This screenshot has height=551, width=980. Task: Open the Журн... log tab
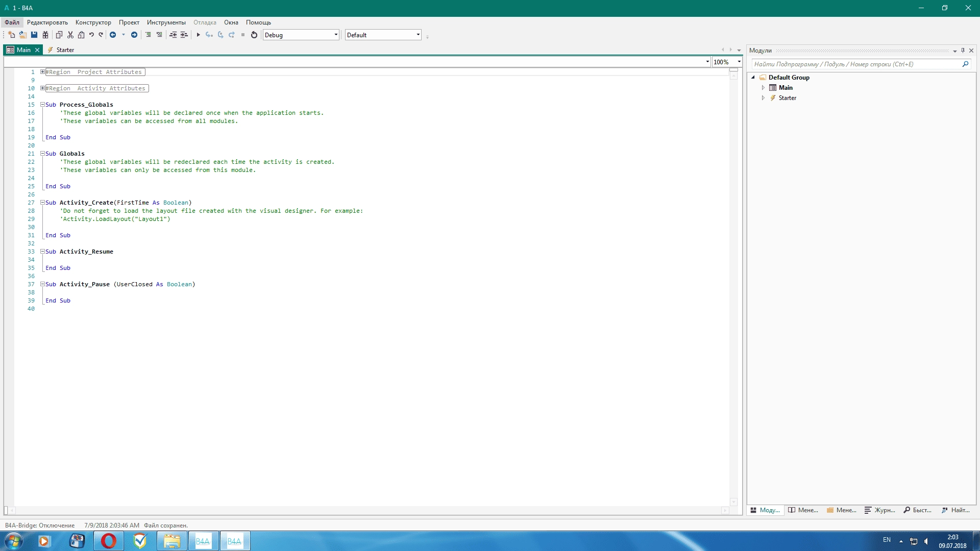pos(880,510)
